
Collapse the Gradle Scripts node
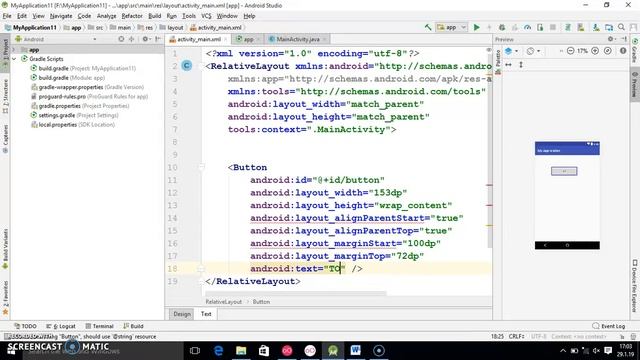(14, 59)
